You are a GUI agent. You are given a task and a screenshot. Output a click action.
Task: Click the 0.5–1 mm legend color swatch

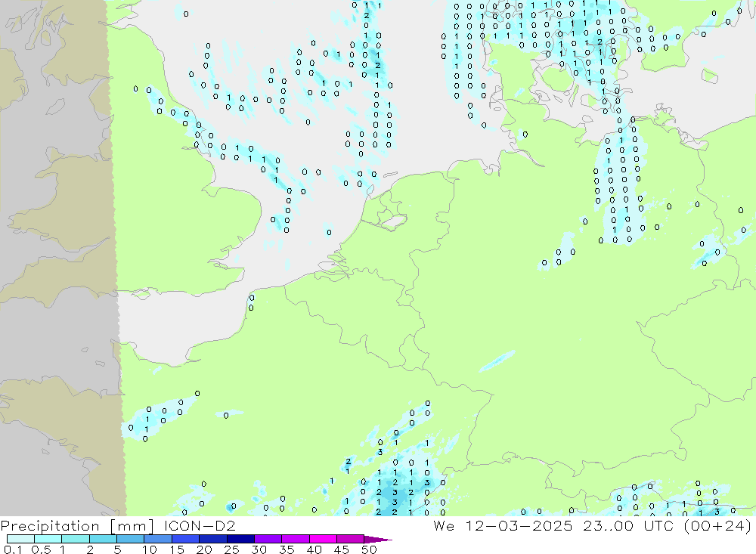pos(48,539)
